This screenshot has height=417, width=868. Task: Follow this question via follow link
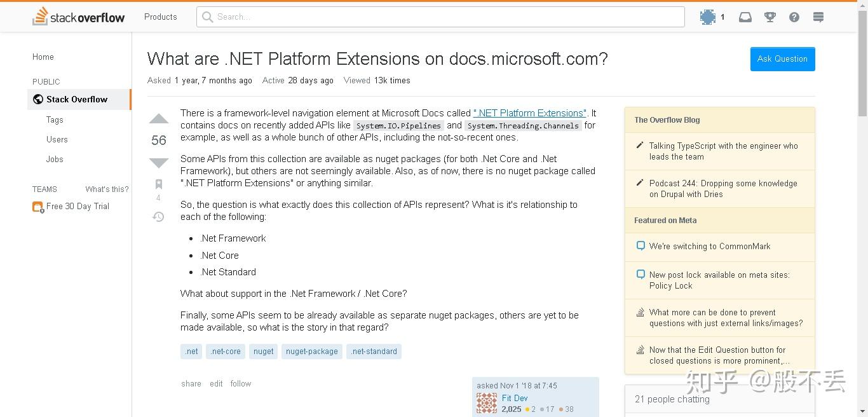(x=241, y=384)
